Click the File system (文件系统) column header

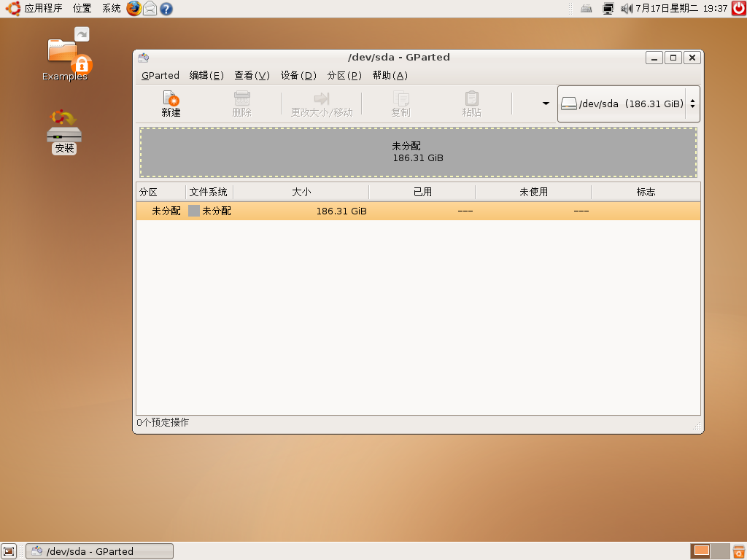[209, 192]
